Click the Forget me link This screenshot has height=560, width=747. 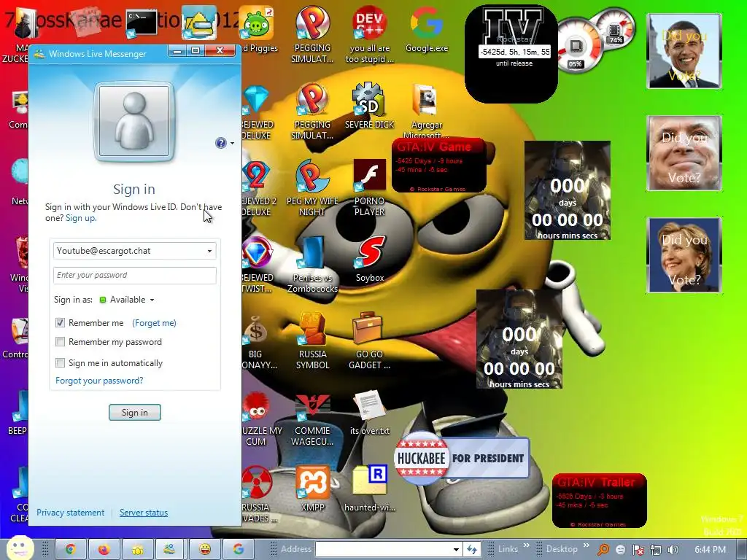click(x=154, y=323)
